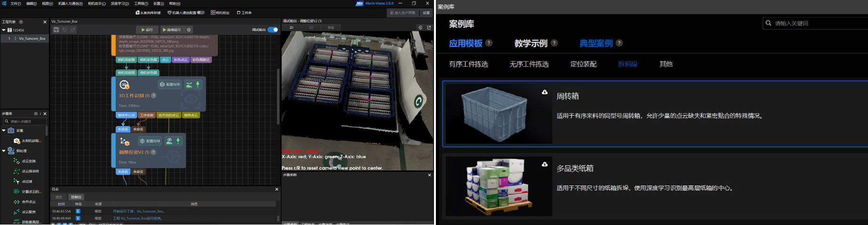Open the 帮助(H) menu

tap(175, 3)
